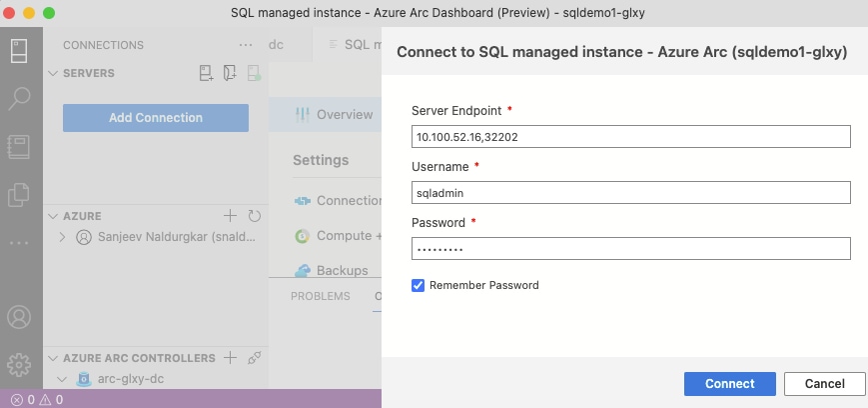Open Connections panel more actions ellipsis

click(x=246, y=45)
